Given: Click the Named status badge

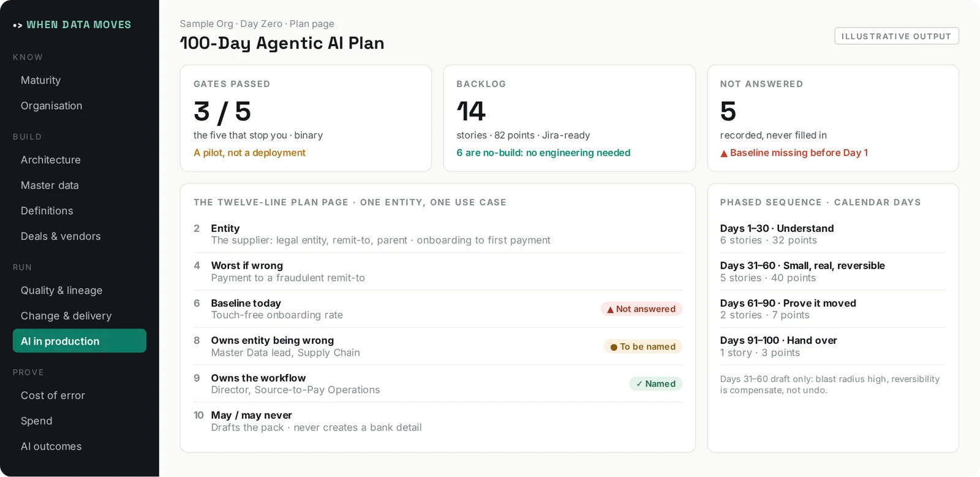Looking at the screenshot, I should [x=655, y=384].
